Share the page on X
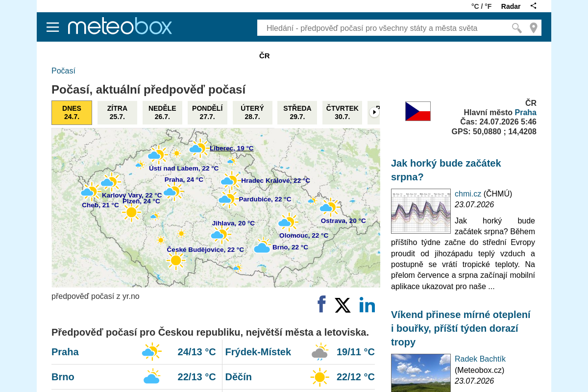This screenshot has height=392, width=588. (343, 305)
